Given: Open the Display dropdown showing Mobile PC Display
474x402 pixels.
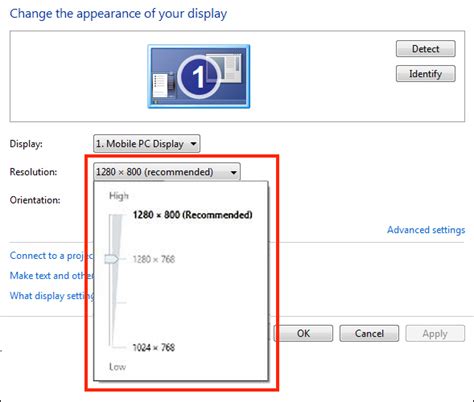Looking at the screenshot, I should point(147,144).
